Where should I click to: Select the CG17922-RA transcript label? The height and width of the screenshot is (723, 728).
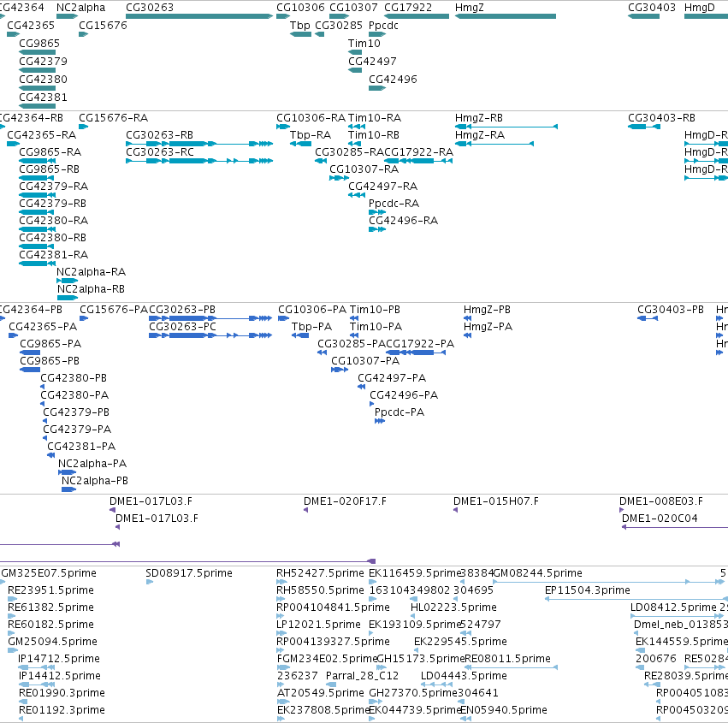point(419,151)
